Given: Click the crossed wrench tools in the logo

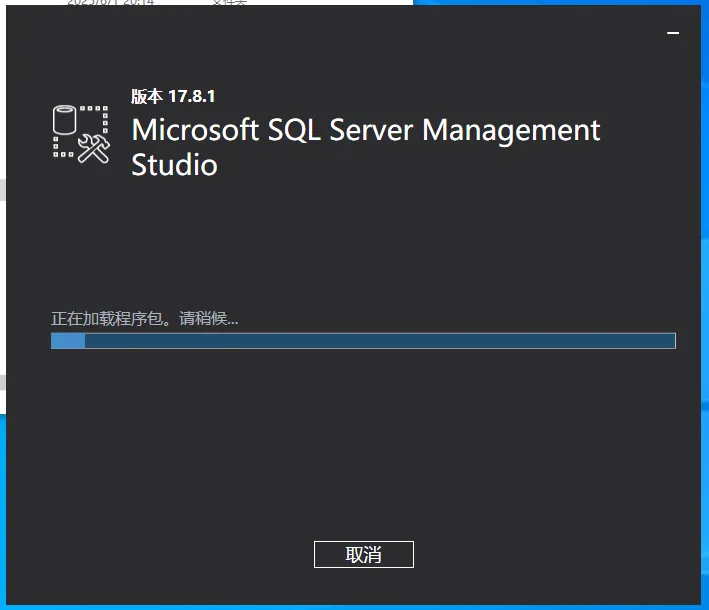Looking at the screenshot, I should [x=94, y=148].
